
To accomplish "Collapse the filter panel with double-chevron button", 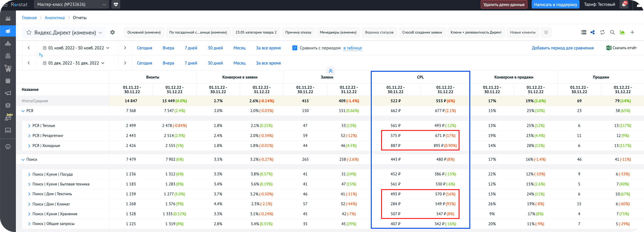I will [330, 71].
